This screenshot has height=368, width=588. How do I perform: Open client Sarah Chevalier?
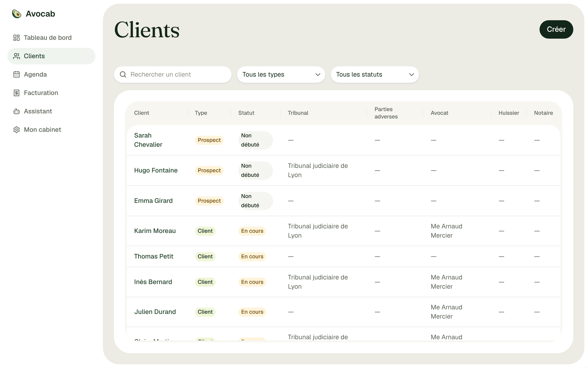[148, 140]
